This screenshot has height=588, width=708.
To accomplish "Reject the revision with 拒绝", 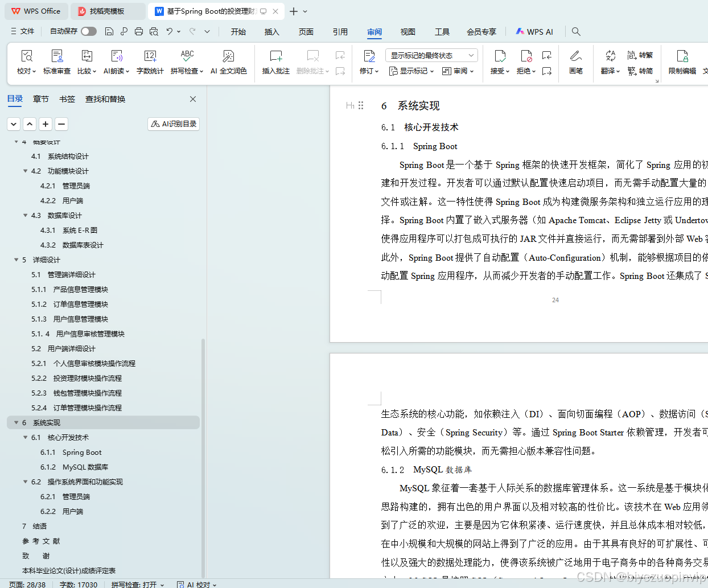I will tap(526, 62).
